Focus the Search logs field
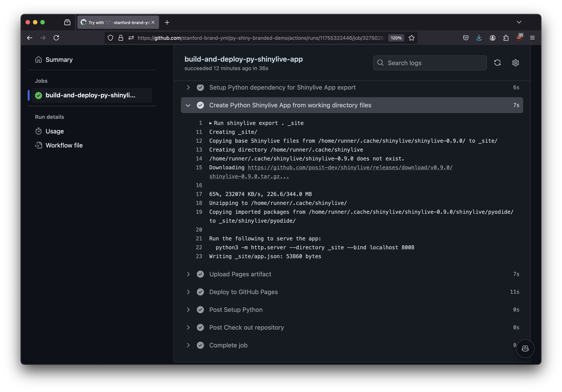The height and width of the screenshot is (392, 562). (430, 63)
